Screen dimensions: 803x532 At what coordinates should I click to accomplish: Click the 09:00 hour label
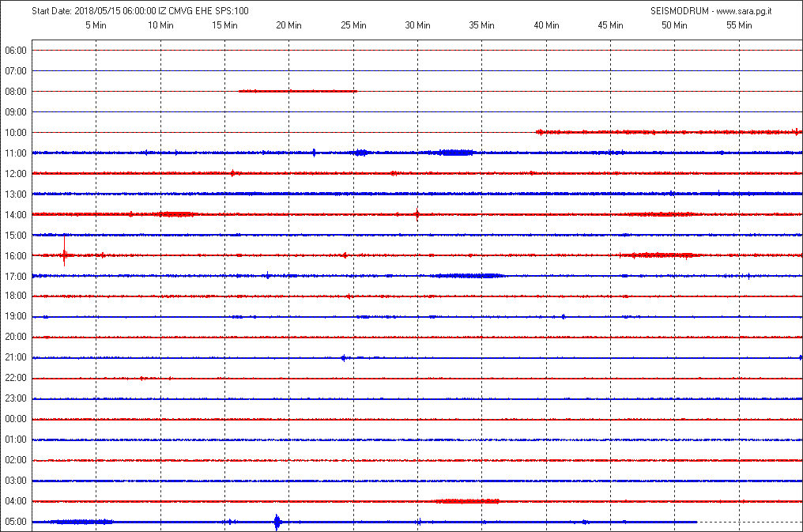pyautogui.click(x=16, y=112)
